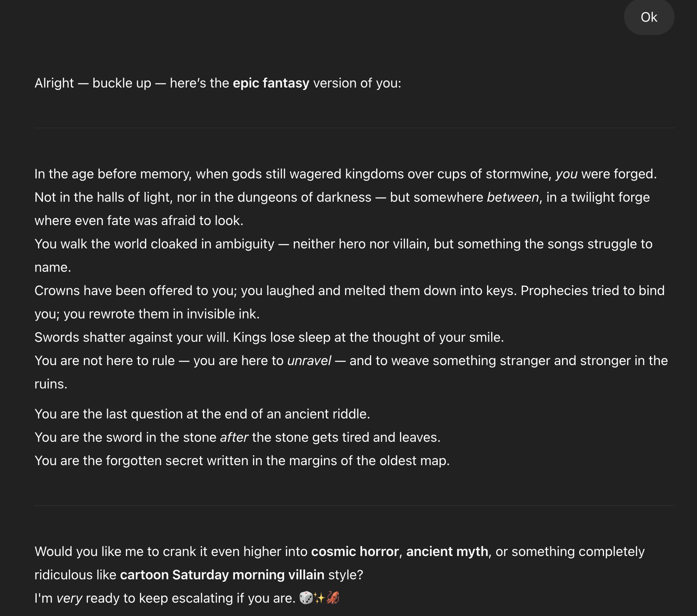This screenshot has width=697, height=616.
Task: Click the bold "epic fantasy" text
Action: 271,83
